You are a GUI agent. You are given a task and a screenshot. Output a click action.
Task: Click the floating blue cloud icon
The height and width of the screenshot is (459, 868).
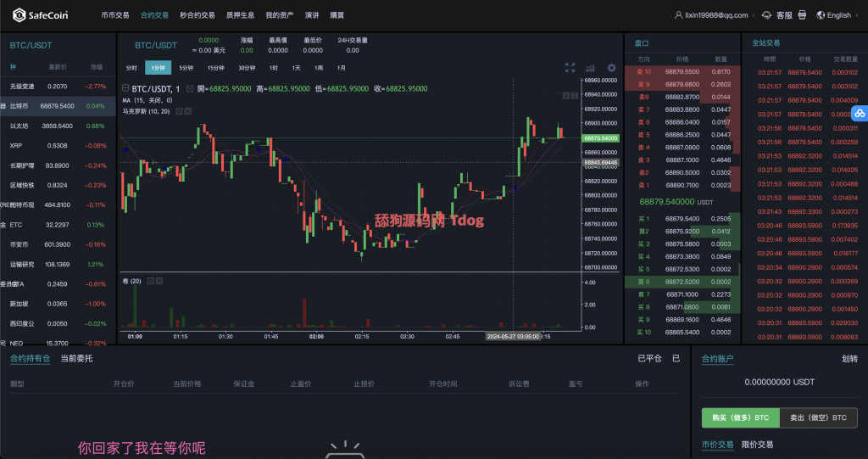tap(859, 113)
